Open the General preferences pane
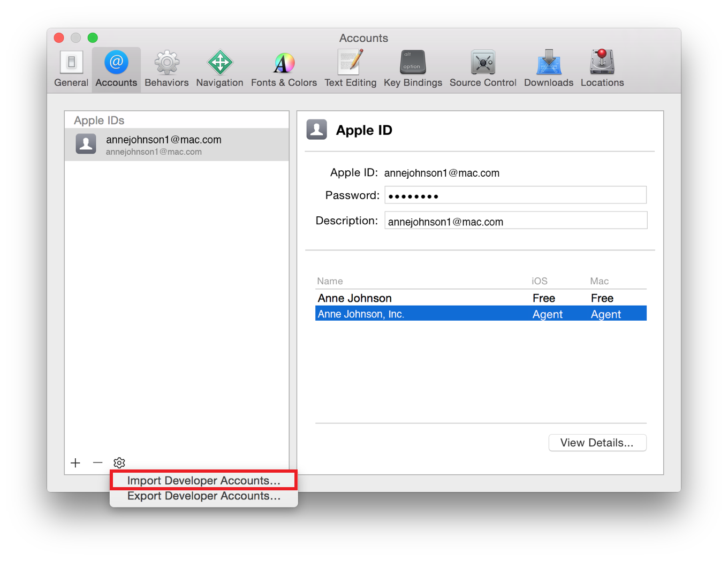 coord(71,69)
